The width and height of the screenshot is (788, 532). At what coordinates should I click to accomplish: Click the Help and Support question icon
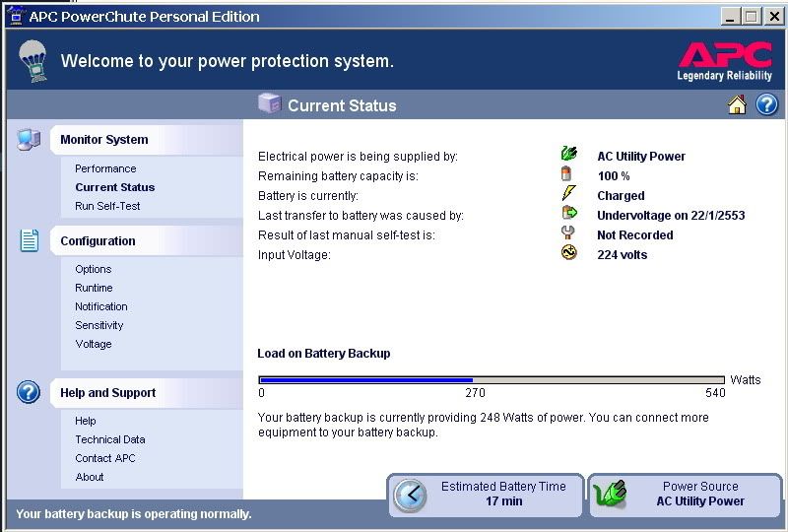coord(29,392)
